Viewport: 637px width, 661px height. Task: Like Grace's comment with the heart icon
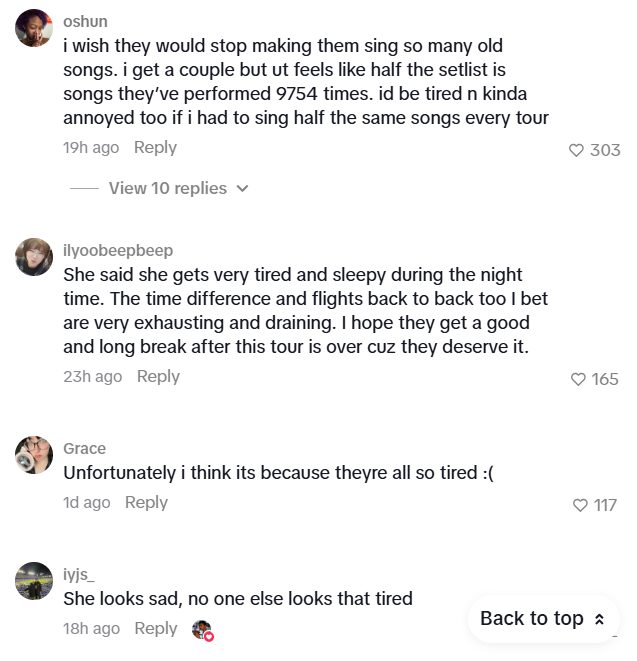coord(580,505)
